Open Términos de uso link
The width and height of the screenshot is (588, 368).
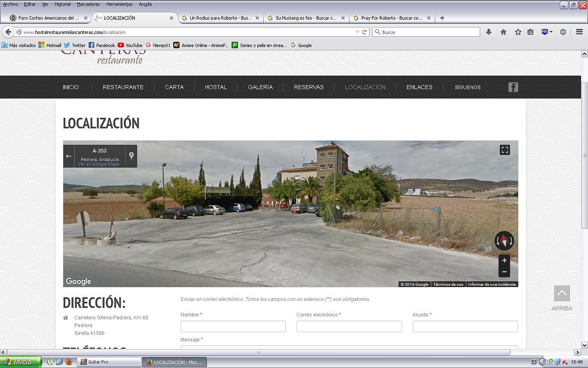point(448,284)
